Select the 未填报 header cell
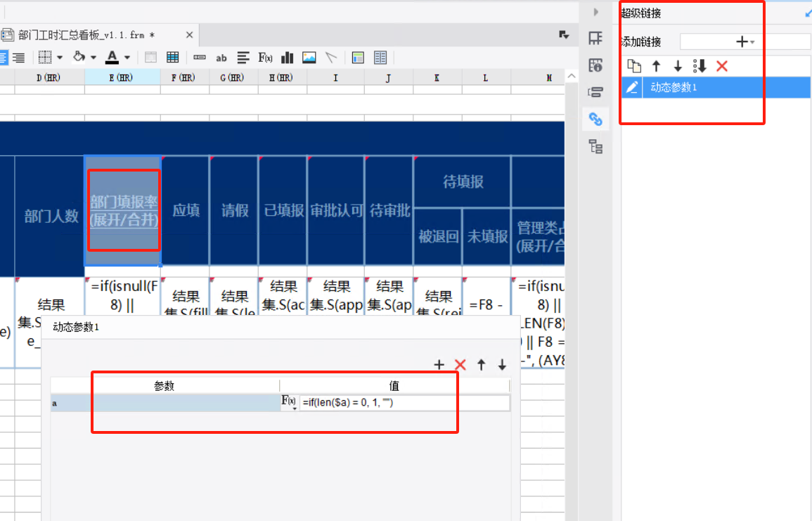This screenshot has height=521, width=812. tap(486, 237)
